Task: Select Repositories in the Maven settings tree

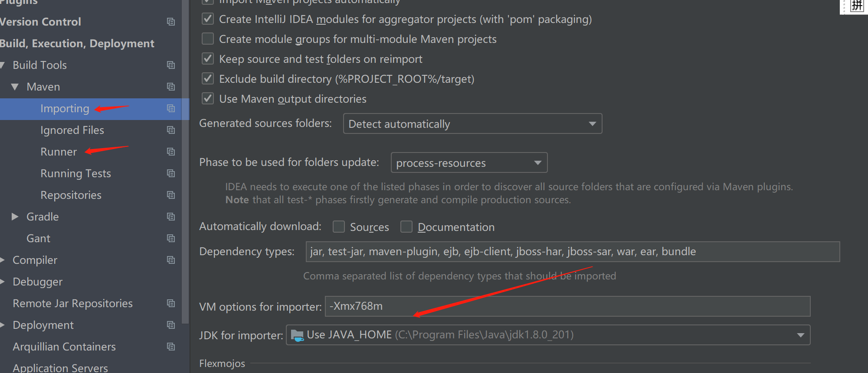Action: click(x=71, y=195)
